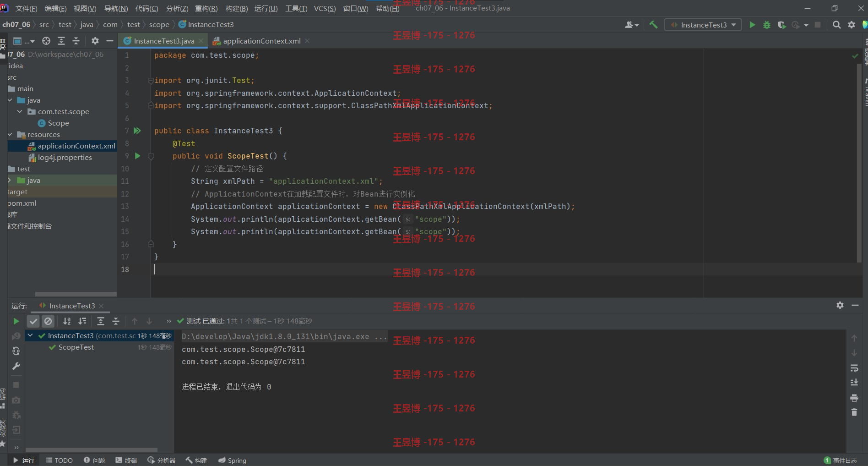
Task: Hide the Project panel with minus icon
Action: point(110,41)
